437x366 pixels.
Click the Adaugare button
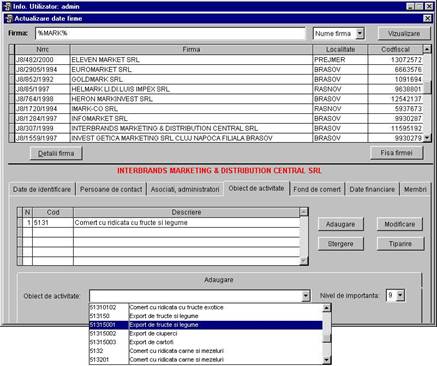[x=340, y=224]
